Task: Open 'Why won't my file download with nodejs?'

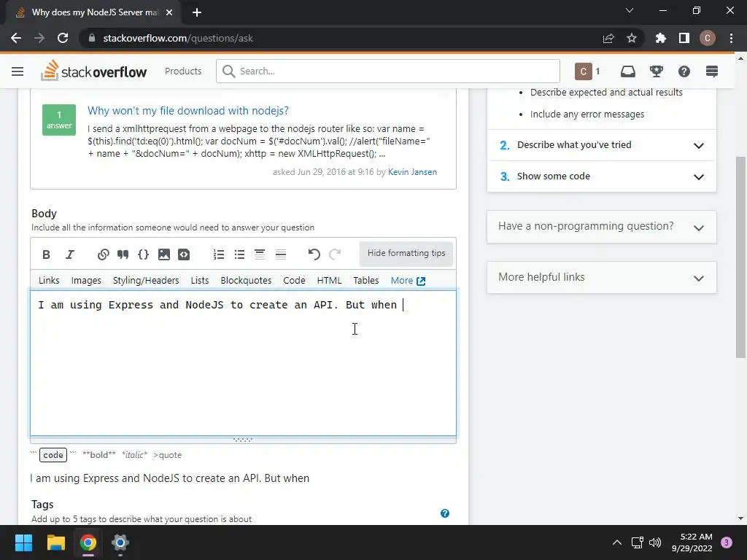Action: coord(188,111)
